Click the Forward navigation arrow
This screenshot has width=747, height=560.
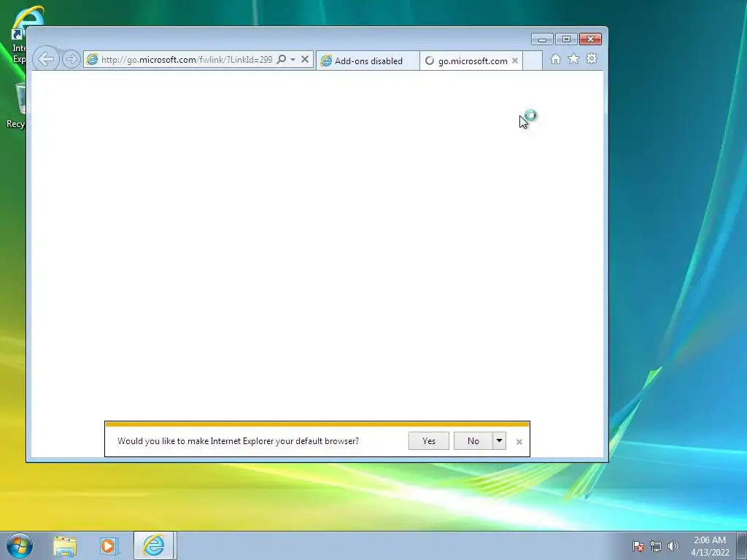point(71,59)
